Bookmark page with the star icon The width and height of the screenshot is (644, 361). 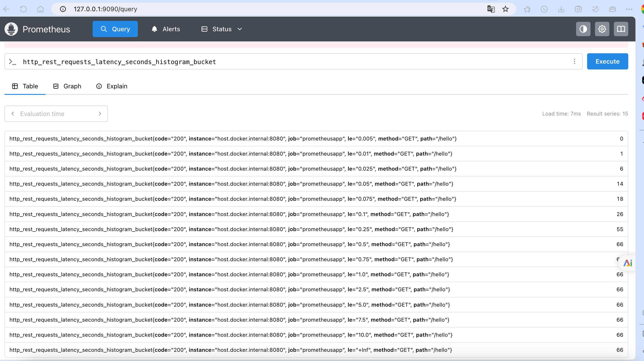point(505,9)
